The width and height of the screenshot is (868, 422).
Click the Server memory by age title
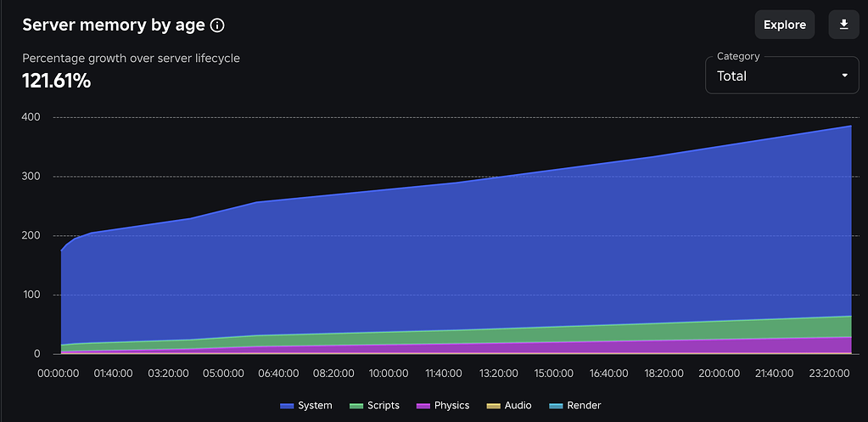113,25
